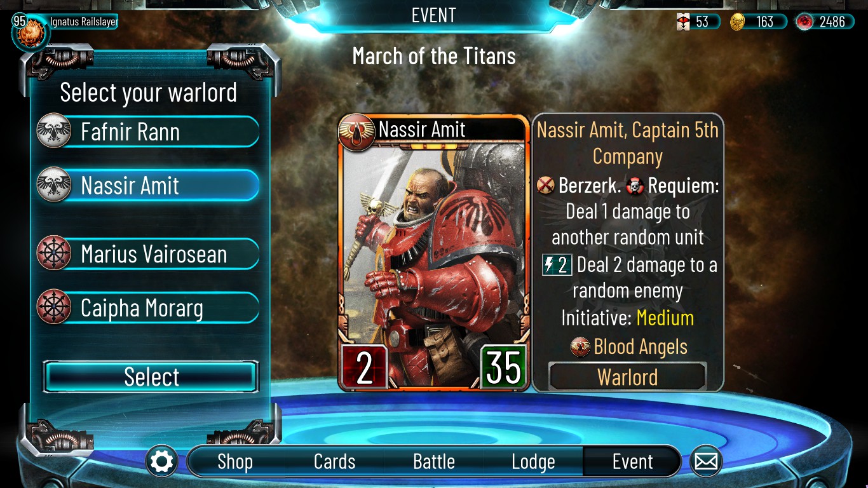Image resolution: width=868 pixels, height=488 pixels.
Task: Go to the Battle tab
Action: coord(434,461)
